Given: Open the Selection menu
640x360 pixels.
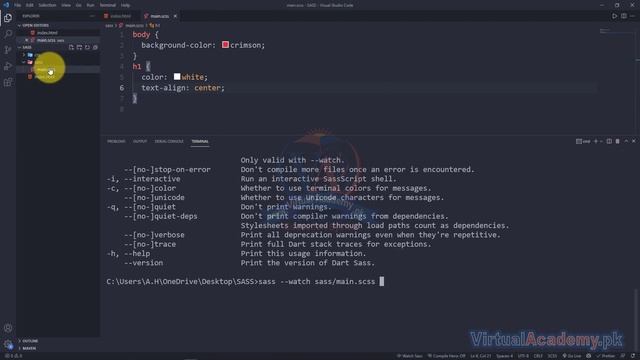Looking at the screenshot, I should 47,5.
